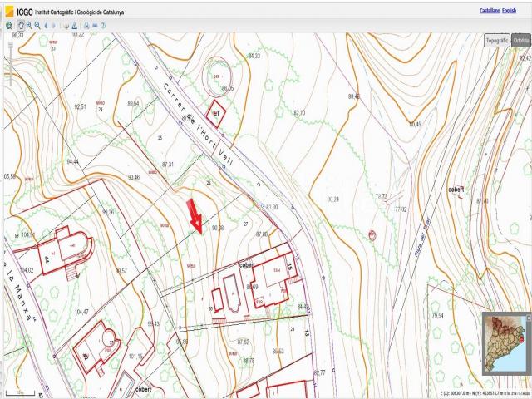Click the warning triangle toolbar icon
Image resolution: width=532 pixels, height=399 pixels.
pyautogui.click(x=75, y=26)
